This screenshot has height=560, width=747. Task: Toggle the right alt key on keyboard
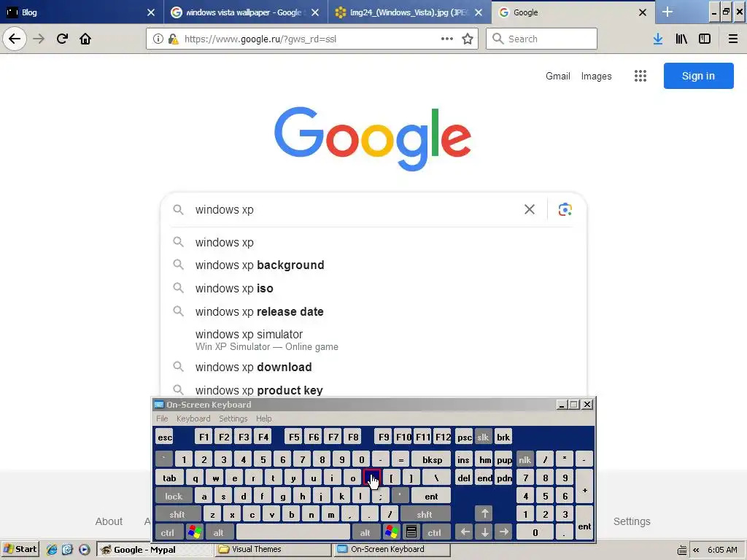(x=365, y=532)
